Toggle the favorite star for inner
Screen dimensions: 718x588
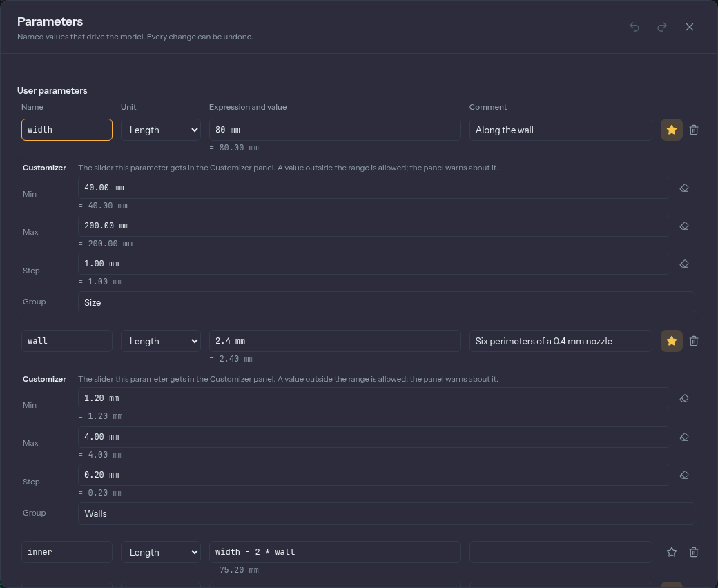672,552
